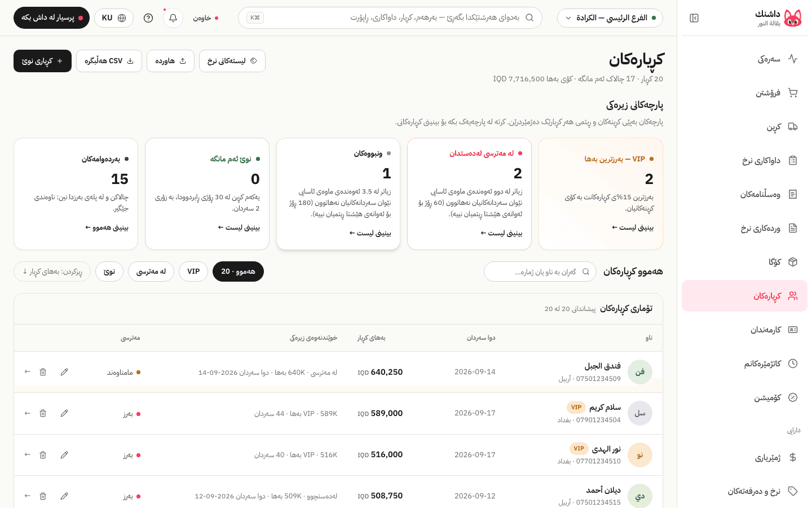Click پرسیار لە داش بکە button

pyautogui.click(x=51, y=18)
